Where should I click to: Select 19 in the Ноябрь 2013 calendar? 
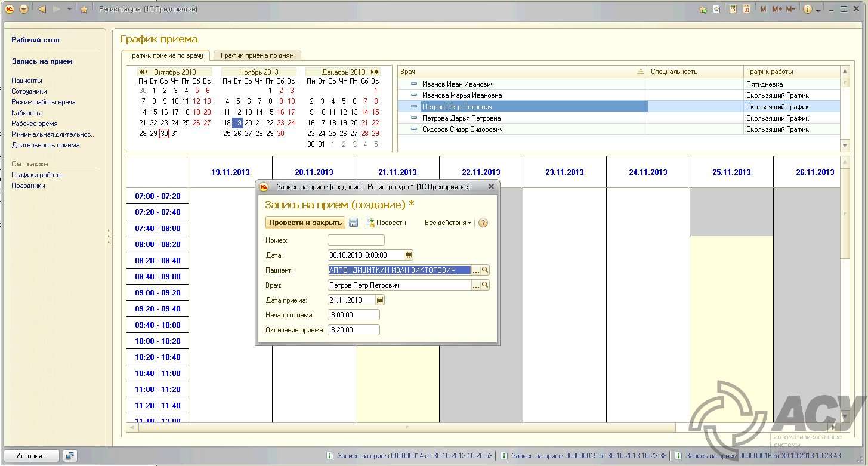tap(237, 123)
